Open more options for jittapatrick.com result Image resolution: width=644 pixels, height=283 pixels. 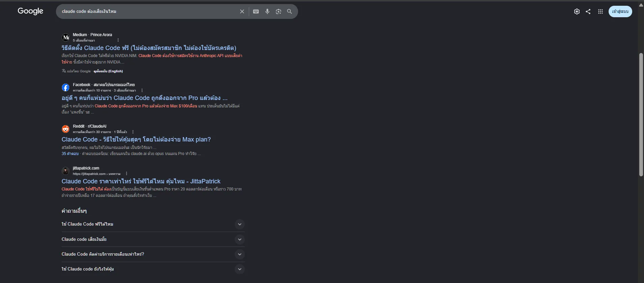[x=126, y=174]
